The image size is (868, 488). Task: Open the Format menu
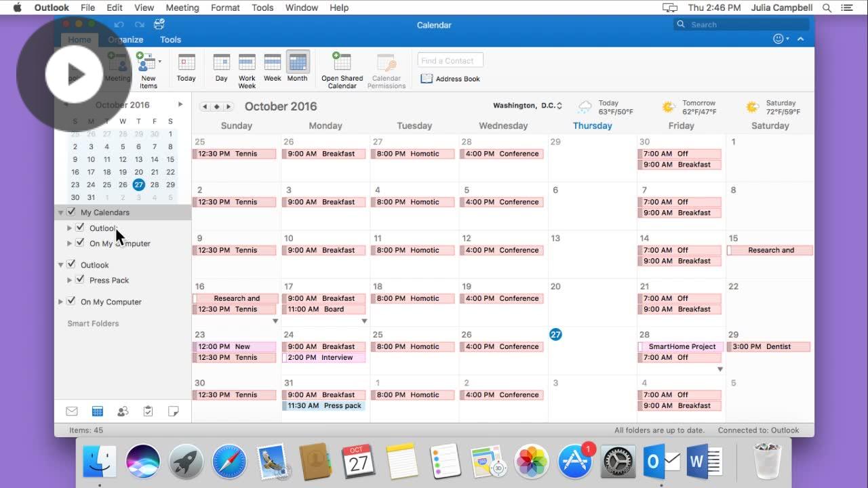point(225,7)
